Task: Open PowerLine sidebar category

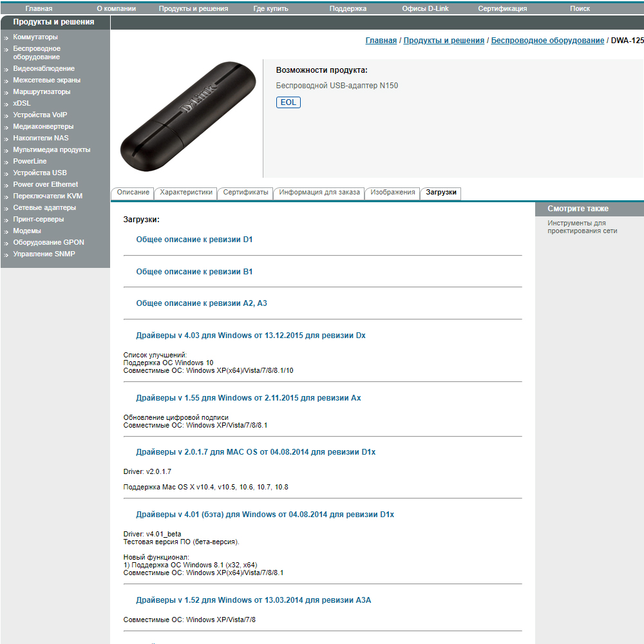Action: tap(30, 161)
